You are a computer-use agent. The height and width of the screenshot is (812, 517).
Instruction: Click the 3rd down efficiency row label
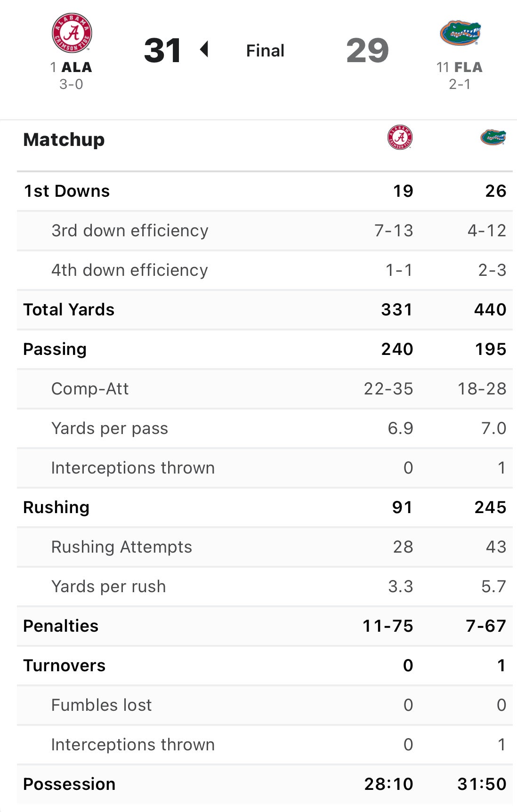129,231
